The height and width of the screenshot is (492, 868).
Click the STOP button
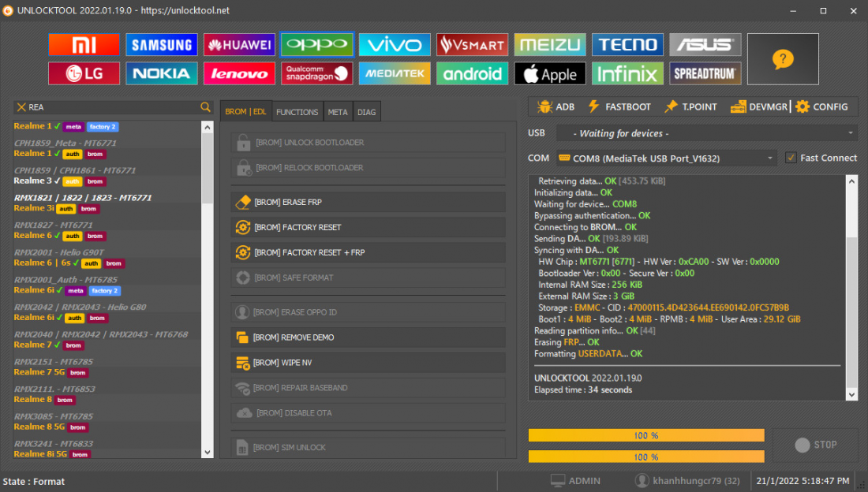coord(815,445)
